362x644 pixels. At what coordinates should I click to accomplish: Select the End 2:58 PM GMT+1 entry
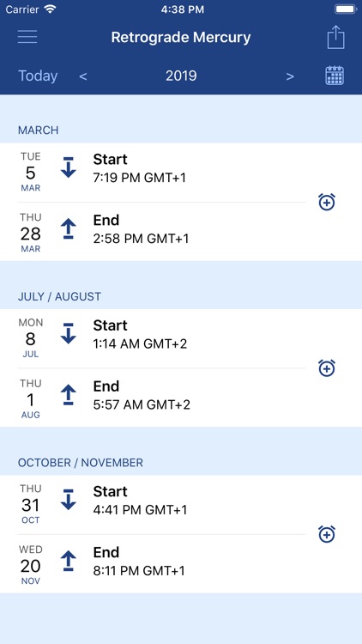pyautogui.click(x=162, y=232)
